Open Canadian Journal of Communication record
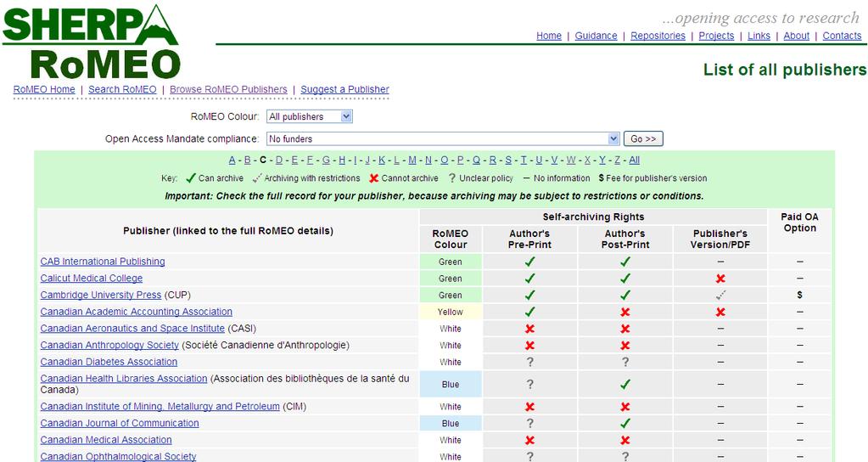868x462 pixels. (x=119, y=423)
